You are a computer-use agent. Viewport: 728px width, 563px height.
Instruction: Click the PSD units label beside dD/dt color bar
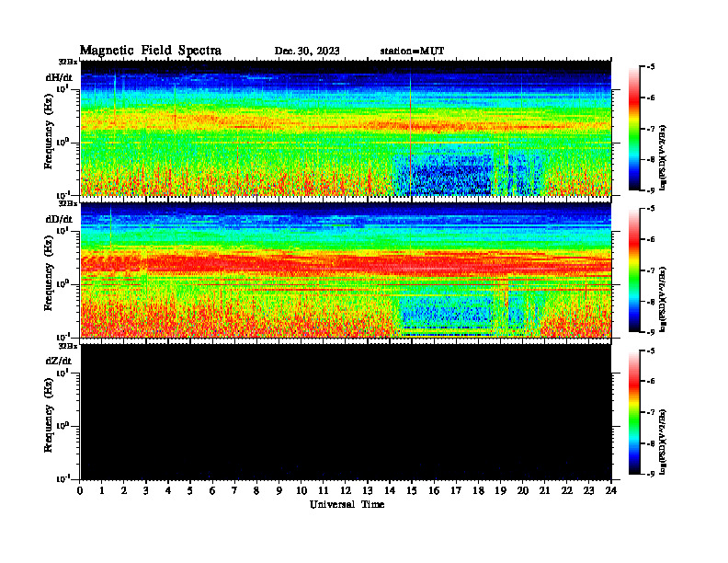point(663,299)
